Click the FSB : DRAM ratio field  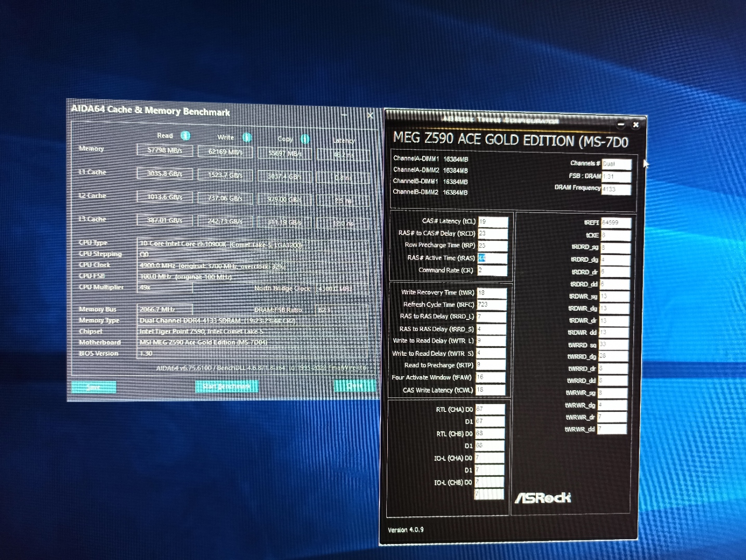[x=617, y=177]
